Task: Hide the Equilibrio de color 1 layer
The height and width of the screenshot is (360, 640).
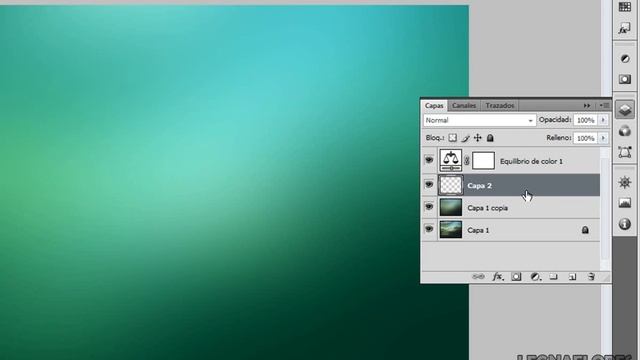Action: tap(429, 160)
